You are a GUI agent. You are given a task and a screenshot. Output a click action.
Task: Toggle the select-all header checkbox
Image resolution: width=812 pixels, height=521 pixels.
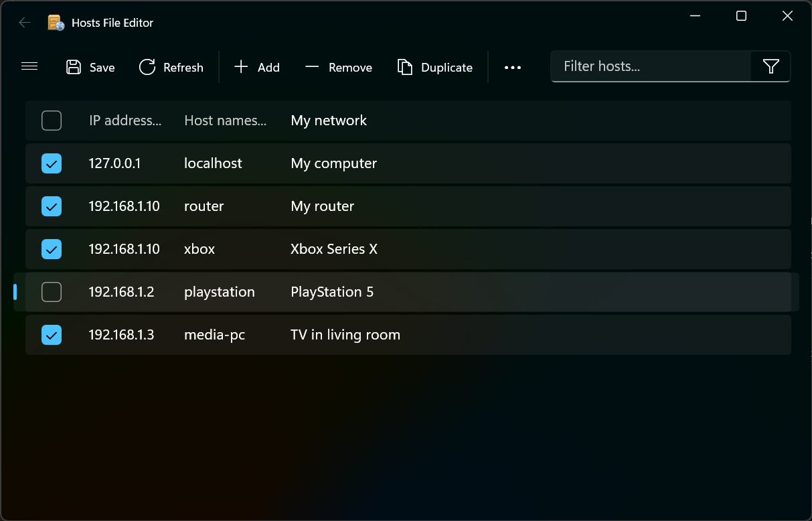point(52,121)
